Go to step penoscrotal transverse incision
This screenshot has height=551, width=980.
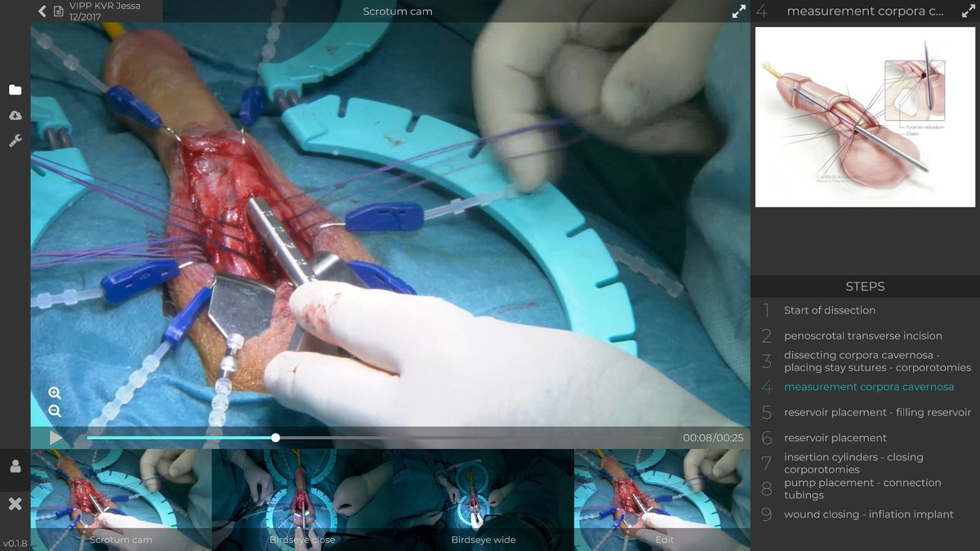[865, 335]
